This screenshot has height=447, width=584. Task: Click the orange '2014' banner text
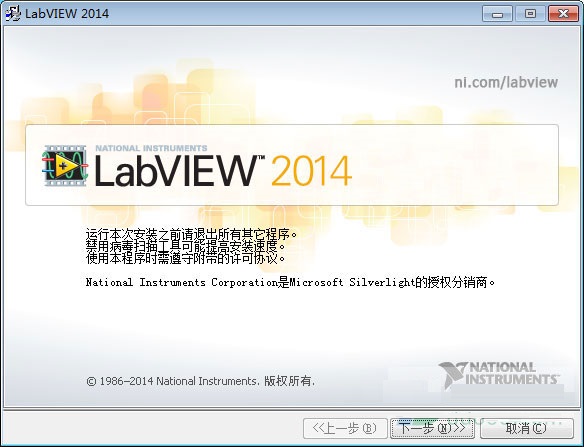pos(311,171)
